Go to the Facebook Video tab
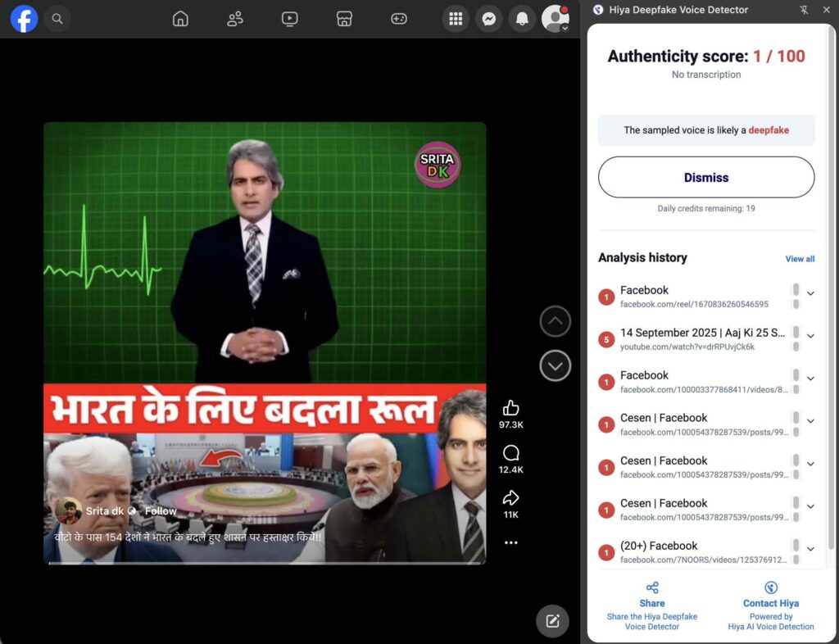This screenshot has height=644, width=839. [289, 19]
